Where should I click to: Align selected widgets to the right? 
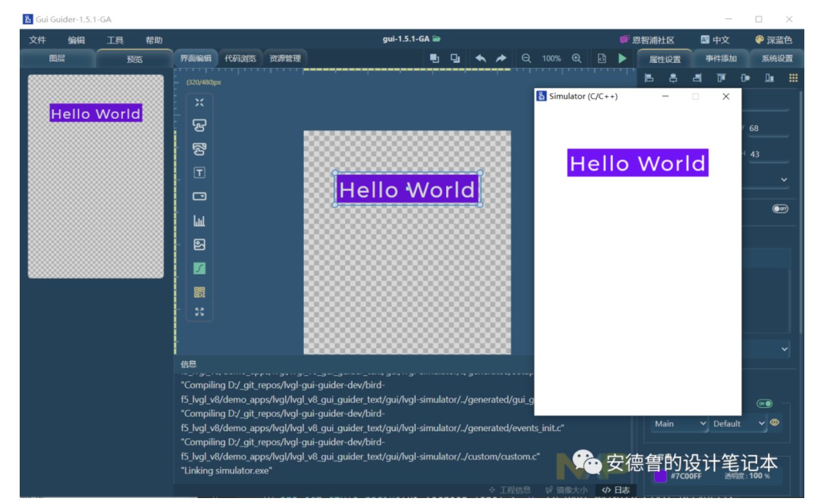(697, 78)
